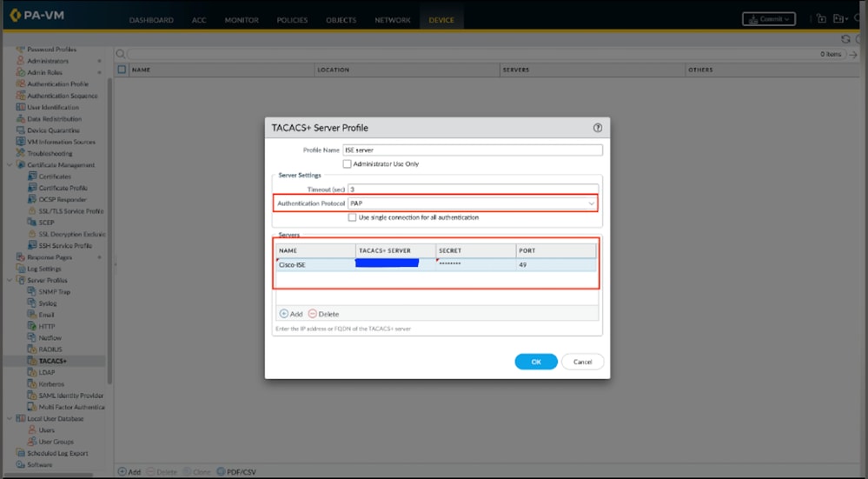Click the Syslog sidebar icon
This screenshot has width=868, height=479.
pyautogui.click(x=32, y=303)
